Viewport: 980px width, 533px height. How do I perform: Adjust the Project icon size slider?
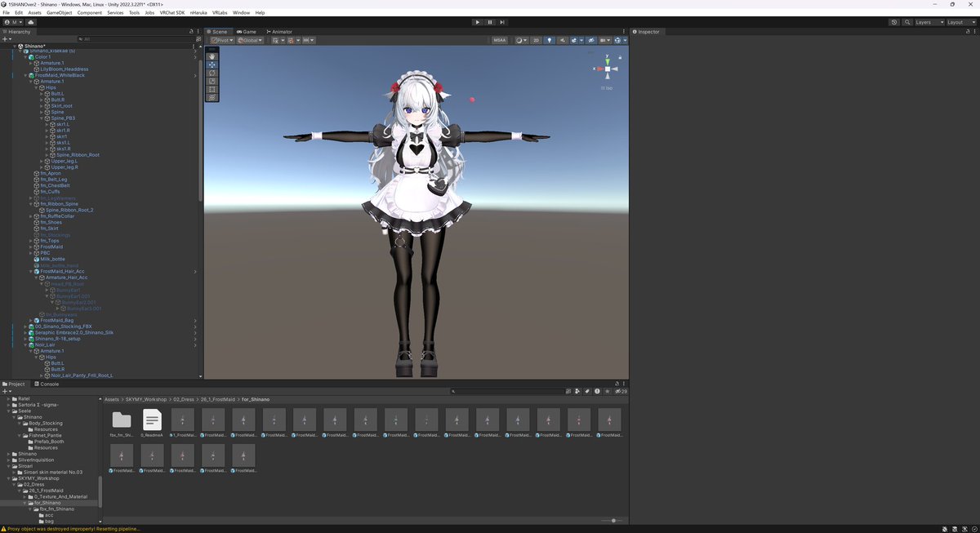613,520
